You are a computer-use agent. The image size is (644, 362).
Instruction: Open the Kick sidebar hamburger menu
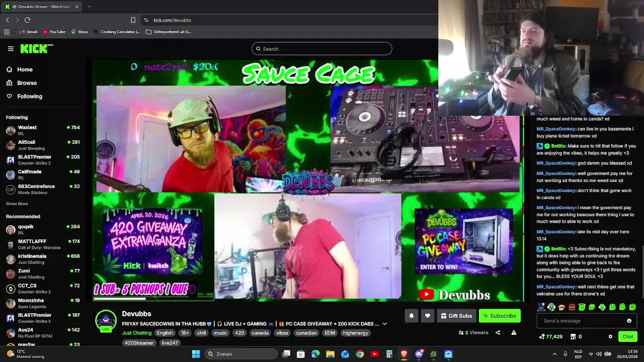coord(11,49)
